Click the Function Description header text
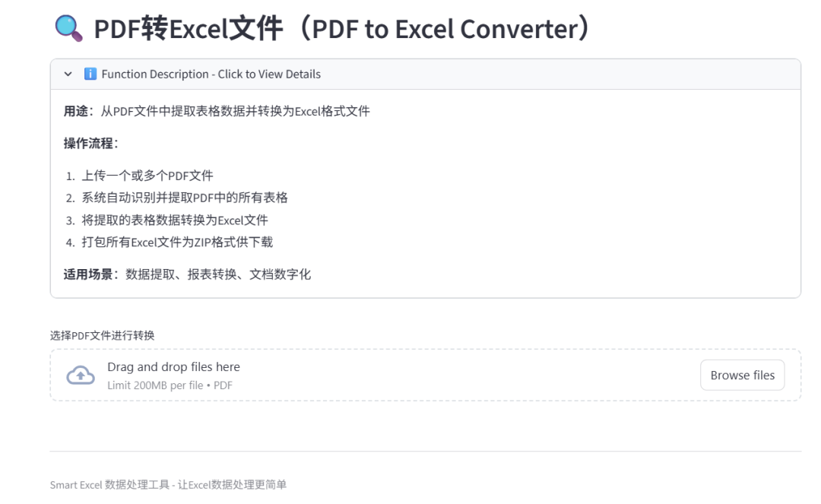 (x=211, y=74)
